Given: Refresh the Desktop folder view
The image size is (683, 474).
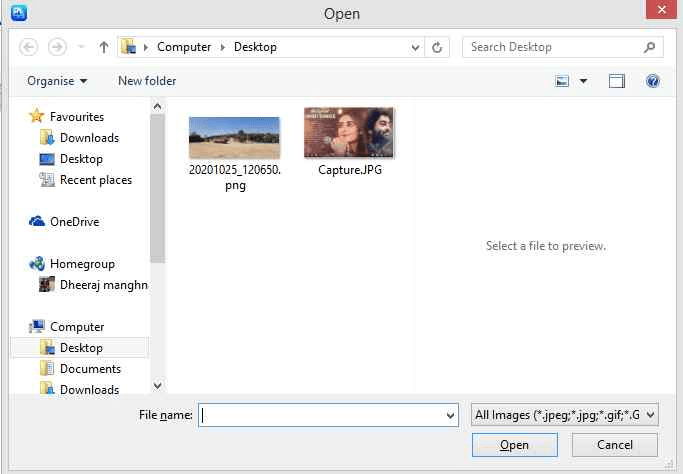Looking at the screenshot, I should (437, 47).
